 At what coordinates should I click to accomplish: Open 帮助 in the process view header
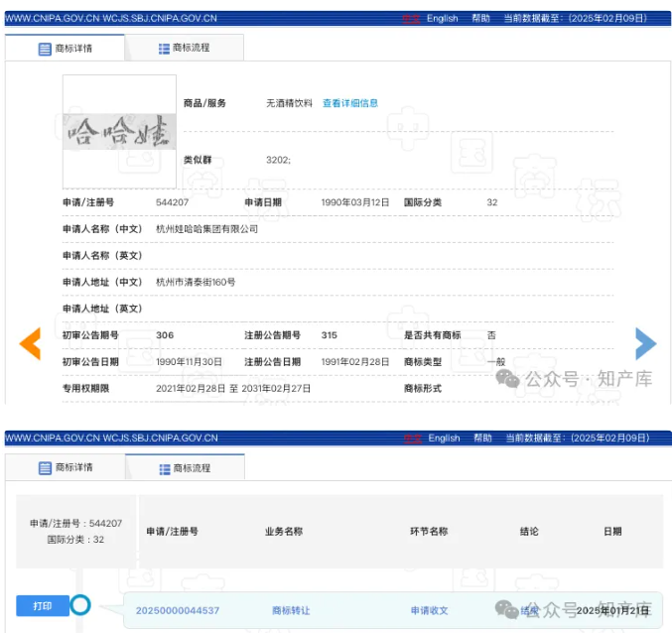click(x=482, y=438)
